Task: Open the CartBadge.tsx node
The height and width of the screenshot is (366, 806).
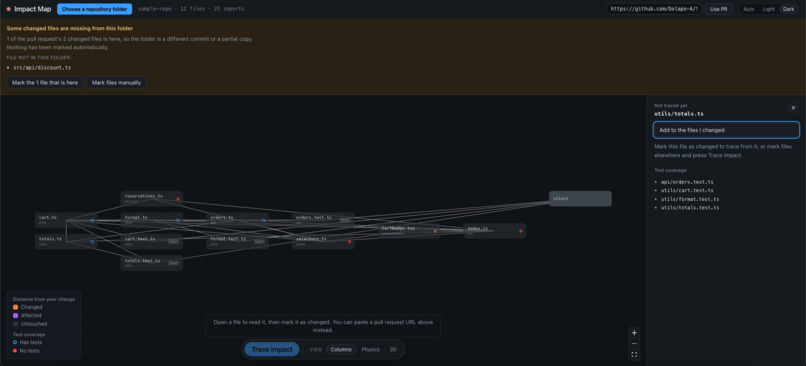Action: click(x=409, y=231)
